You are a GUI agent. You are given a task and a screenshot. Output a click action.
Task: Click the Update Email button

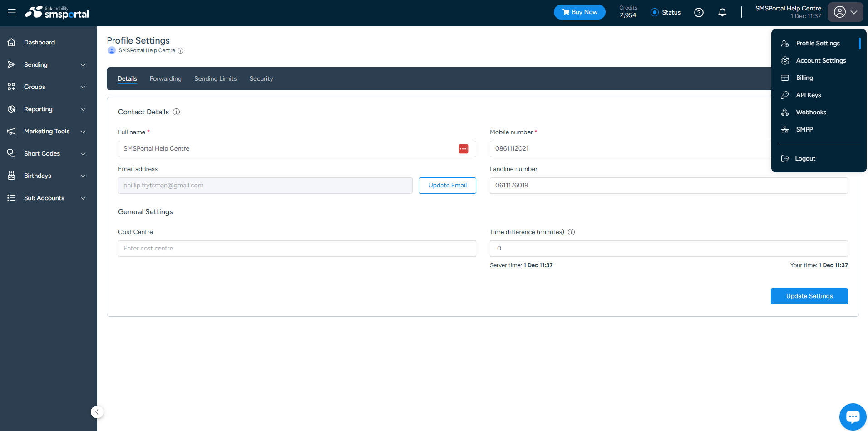pyautogui.click(x=447, y=185)
